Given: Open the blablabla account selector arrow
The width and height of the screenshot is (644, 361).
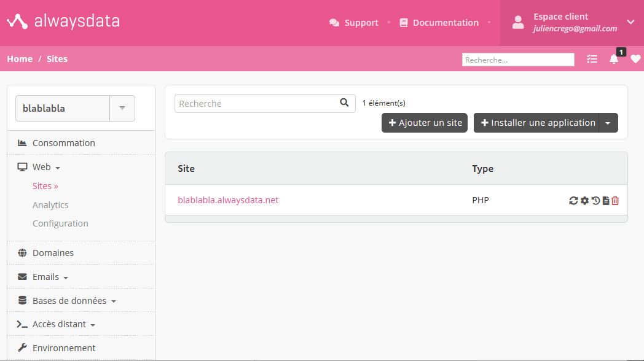Looking at the screenshot, I should coord(122,108).
